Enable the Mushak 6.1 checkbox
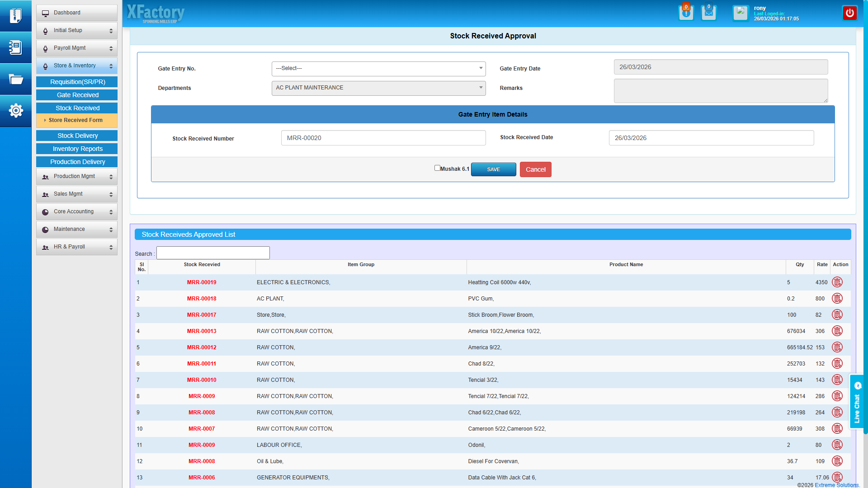 coord(437,168)
